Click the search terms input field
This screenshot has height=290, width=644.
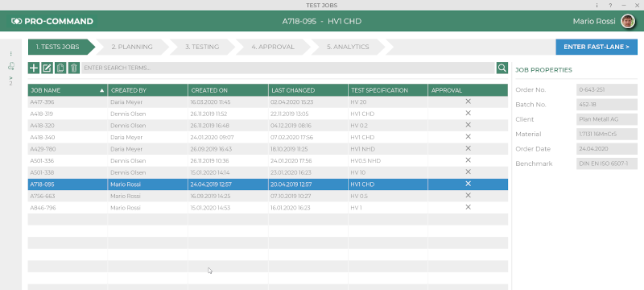(x=288, y=68)
